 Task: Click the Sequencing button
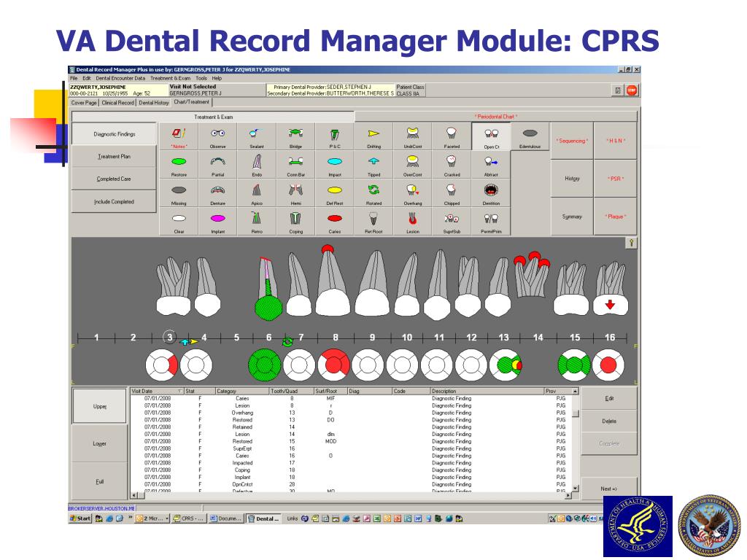click(572, 141)
